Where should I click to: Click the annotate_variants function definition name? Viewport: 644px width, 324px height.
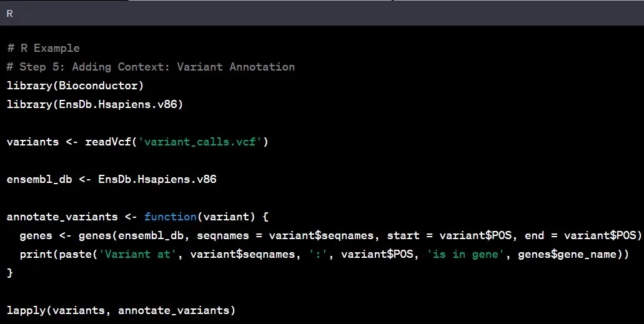(x=62, y=217)
